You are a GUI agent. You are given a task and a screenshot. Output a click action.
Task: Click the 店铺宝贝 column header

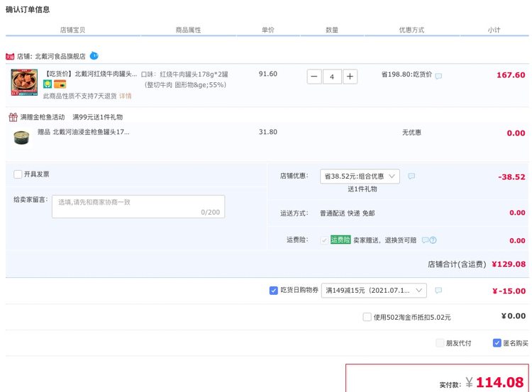(x=72, y=30)
